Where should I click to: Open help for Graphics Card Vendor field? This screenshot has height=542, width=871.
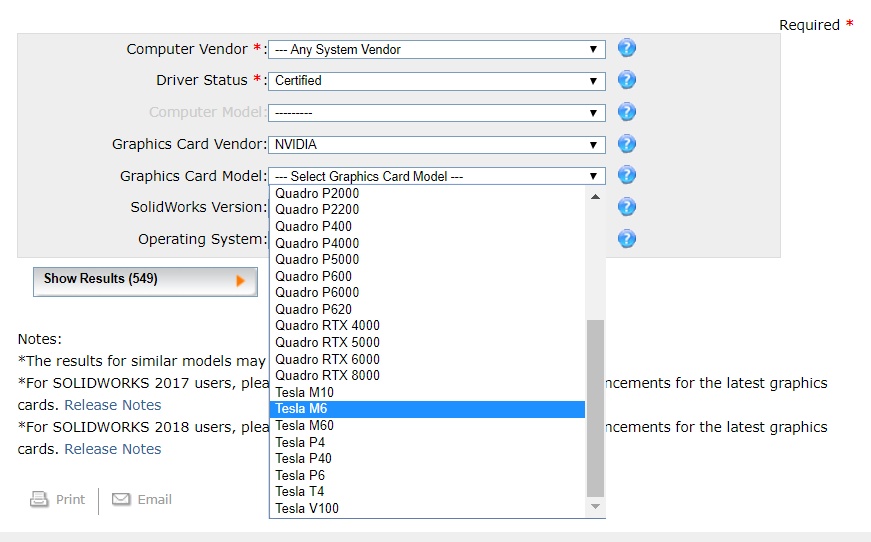[627, 144]
